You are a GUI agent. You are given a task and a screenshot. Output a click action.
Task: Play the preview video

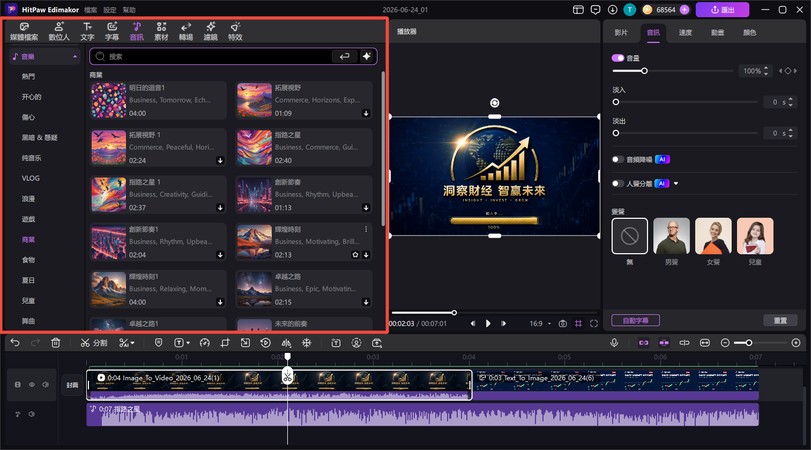click(488, 323)
